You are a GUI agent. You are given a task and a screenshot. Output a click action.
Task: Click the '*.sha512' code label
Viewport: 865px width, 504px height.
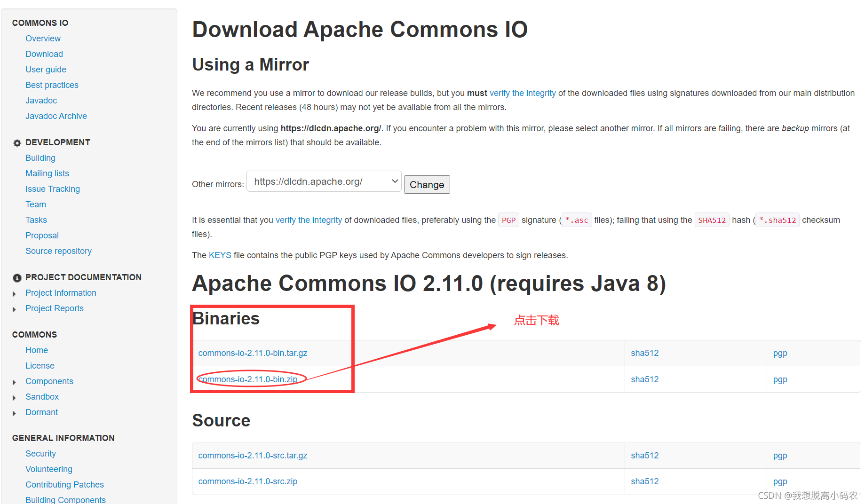coord(778,220)
